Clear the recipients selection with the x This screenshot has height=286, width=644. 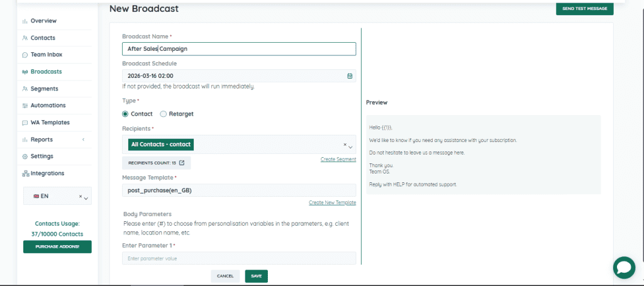pos(344,145)
